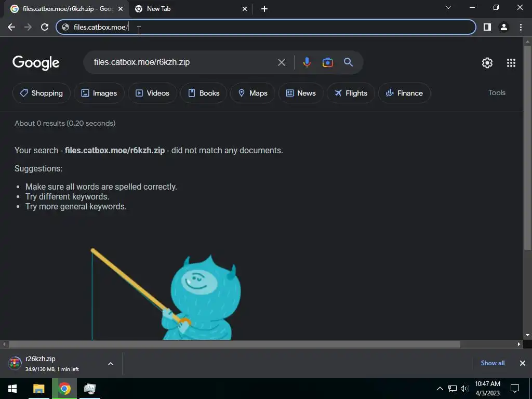Screen dimensions: 532x399
Task: Search by image with camera icon
Action: pos(327,62)
